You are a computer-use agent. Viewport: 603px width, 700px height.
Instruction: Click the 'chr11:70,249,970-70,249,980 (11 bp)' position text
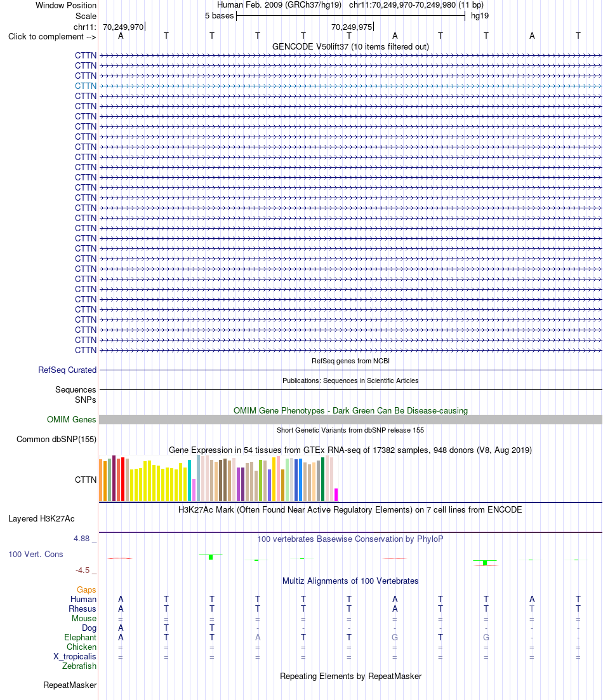point(416,5)
